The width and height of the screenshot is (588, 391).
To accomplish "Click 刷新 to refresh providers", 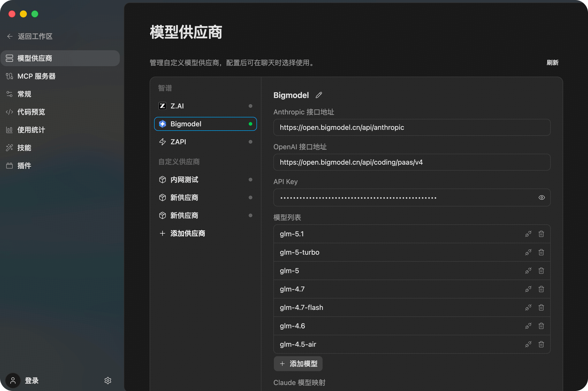I will click(x=552, y=63).
